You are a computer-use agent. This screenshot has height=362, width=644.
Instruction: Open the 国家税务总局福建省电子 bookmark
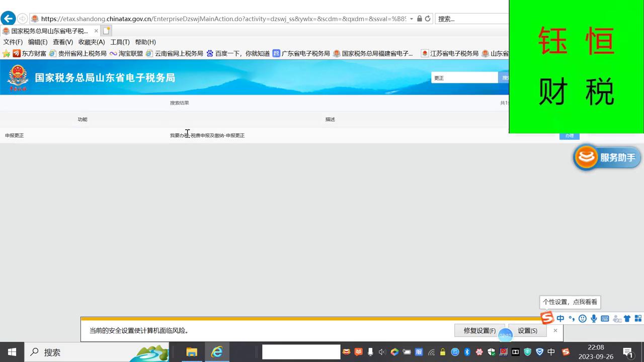373,53
